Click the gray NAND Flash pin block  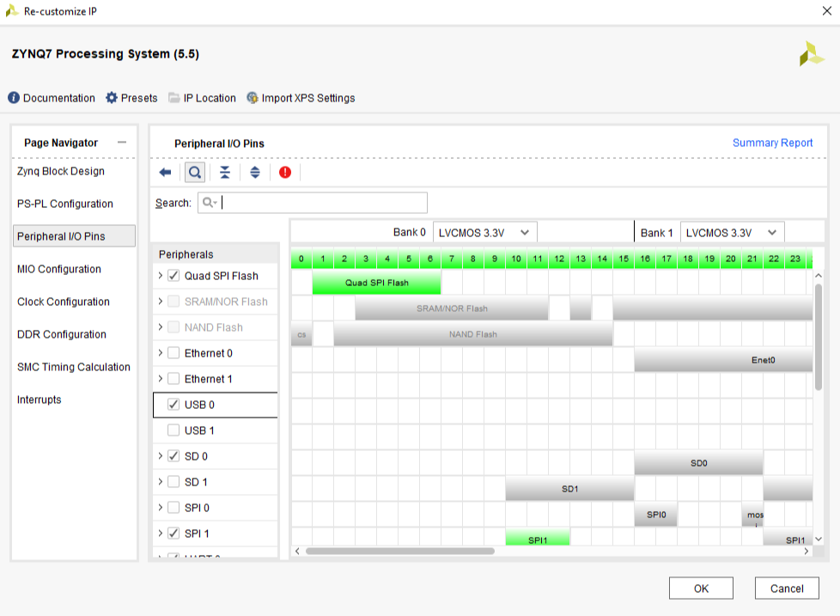click(473, 333)
